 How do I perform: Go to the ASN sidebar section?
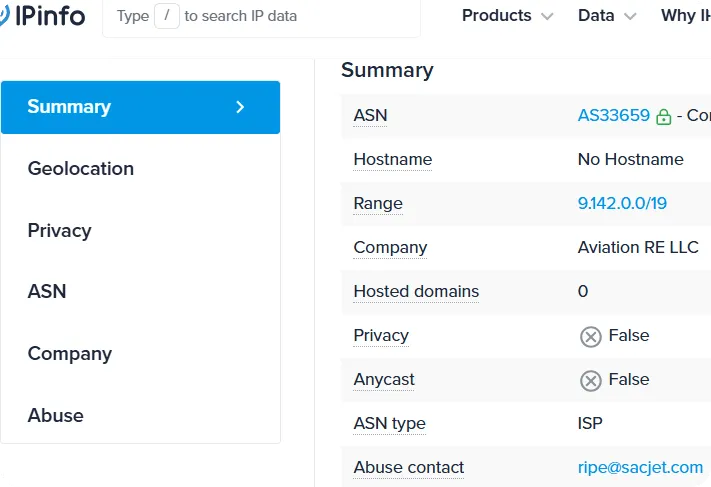point(47,291)
